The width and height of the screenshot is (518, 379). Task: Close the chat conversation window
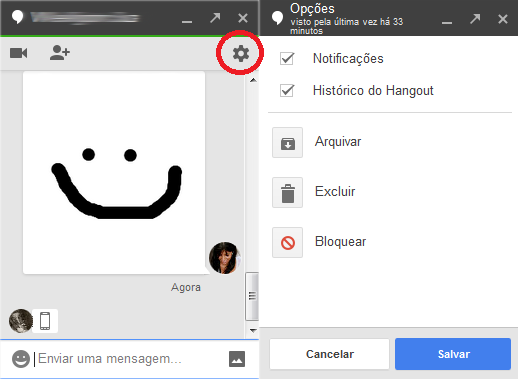(x=243, y=18)
